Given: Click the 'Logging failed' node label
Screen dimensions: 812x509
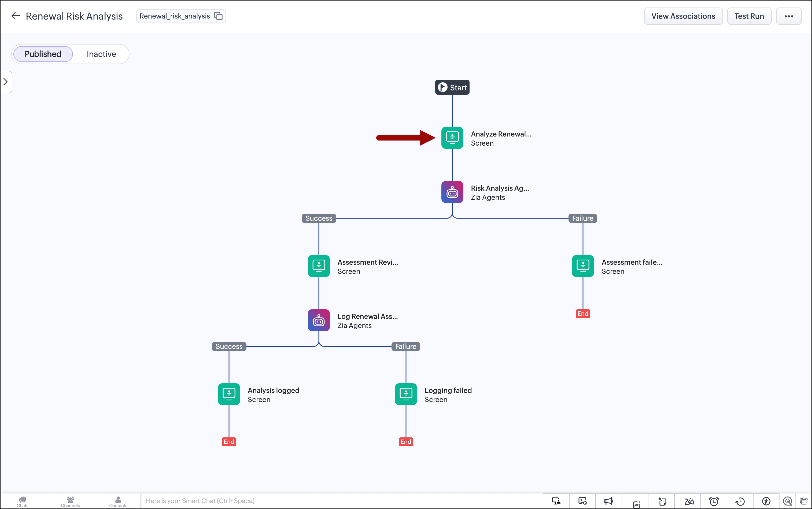Looking at the screenshot, I should tap(448, 390).
